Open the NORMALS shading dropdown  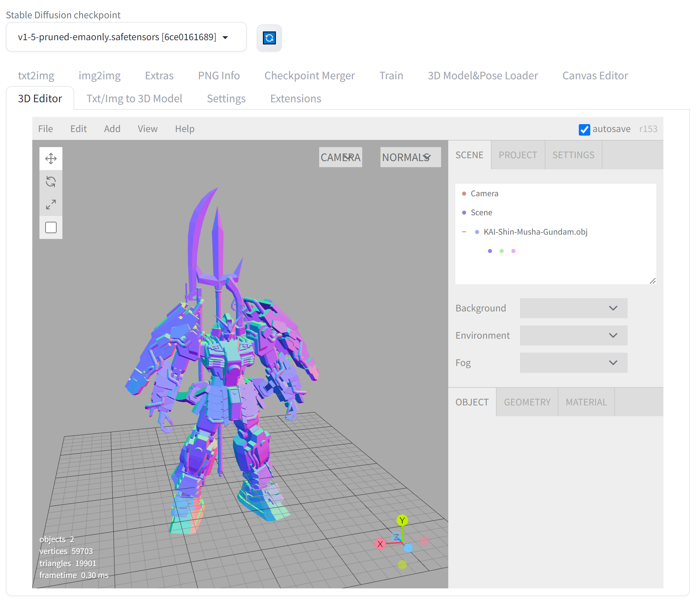click(x=410, y=157)
